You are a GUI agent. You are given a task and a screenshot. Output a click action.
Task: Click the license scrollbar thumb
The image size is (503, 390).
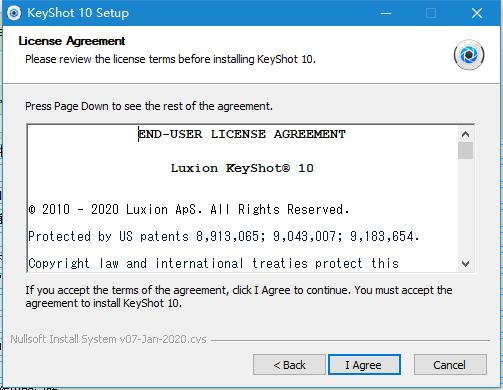(x=465, y=151)
